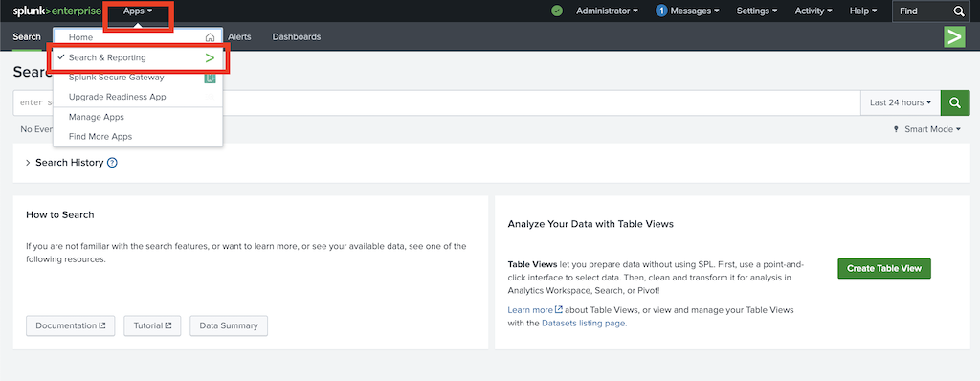
Task: Open the Messages dropdown
Action: click(695, 11)
